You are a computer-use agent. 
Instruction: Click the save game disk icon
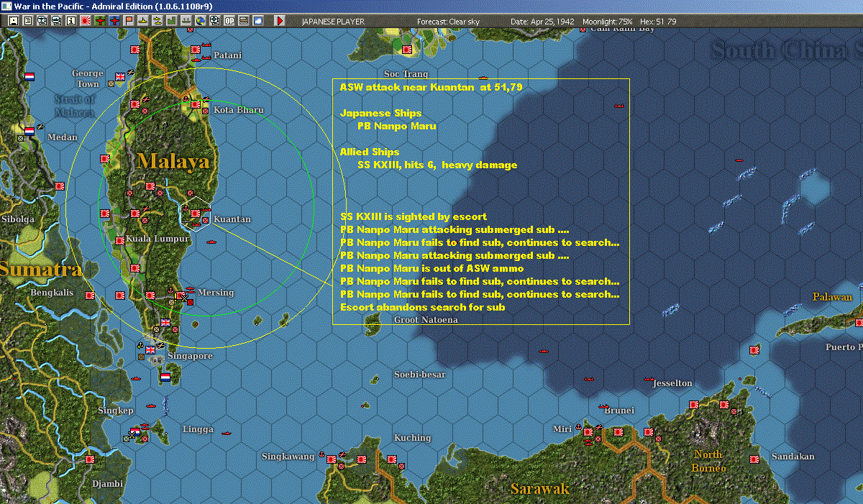(13, 21)
